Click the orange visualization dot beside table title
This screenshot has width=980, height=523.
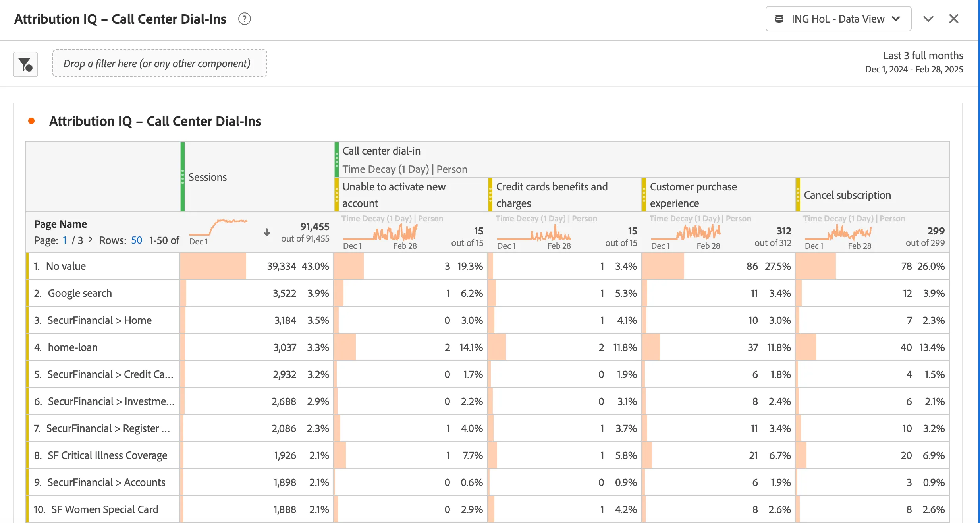click(31, 121)
